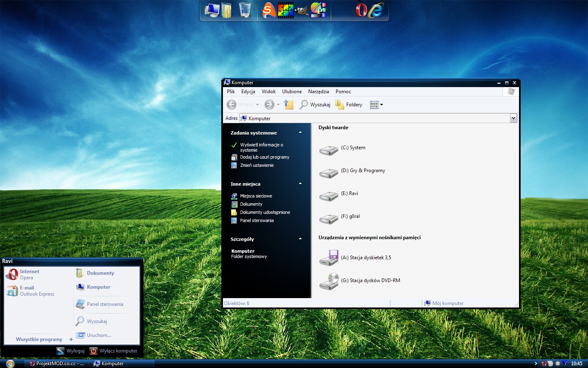Launch the rainbow puzzle film icon in dock
This screenshot has width=588, height=368.
[x=286, y=10]
